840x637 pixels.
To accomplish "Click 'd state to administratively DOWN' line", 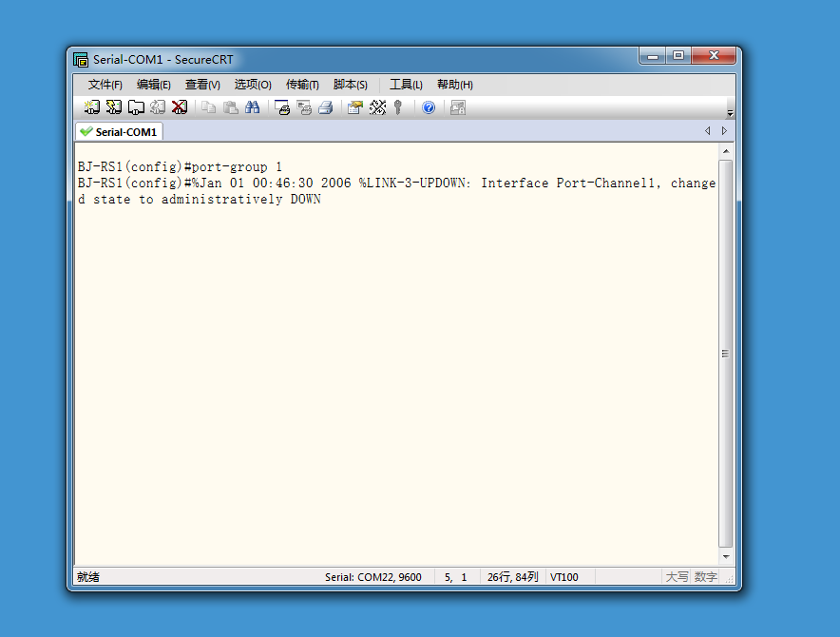I will pos(200,199).
